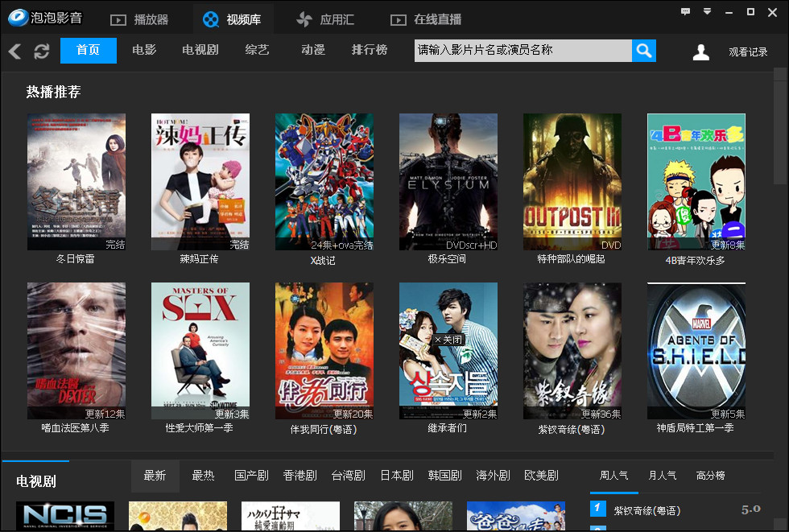The width and height of the screenshot is (789, 532).
Task: Click the blue search magnifier button
Action: [643, 50]
